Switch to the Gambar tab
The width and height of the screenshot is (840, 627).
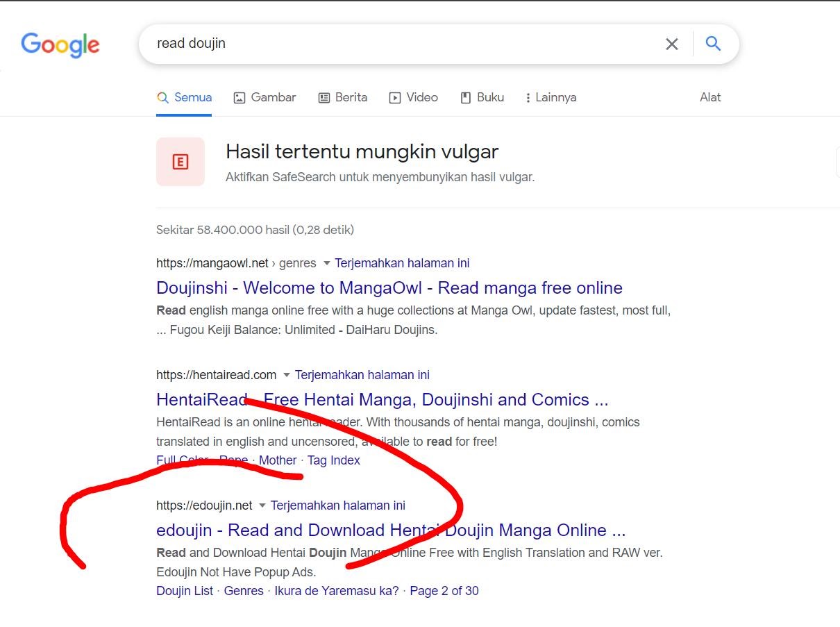tap(264, 97)
